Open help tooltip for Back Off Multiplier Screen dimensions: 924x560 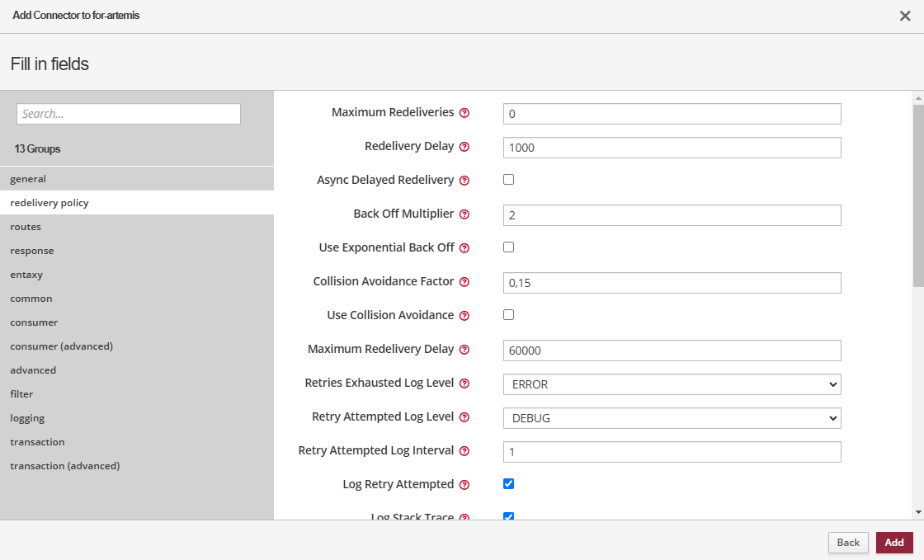[464, 214]
